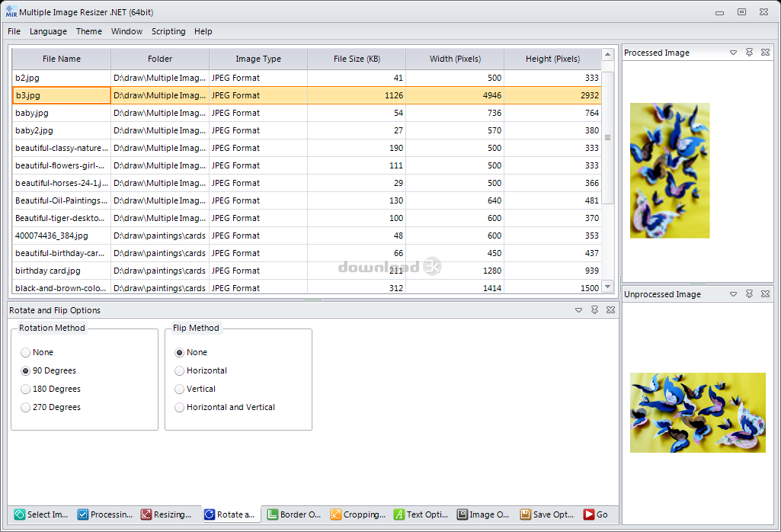Sort by Image Type column header
The height and width of the screenshot is (532, 781).
coord(258,59)
